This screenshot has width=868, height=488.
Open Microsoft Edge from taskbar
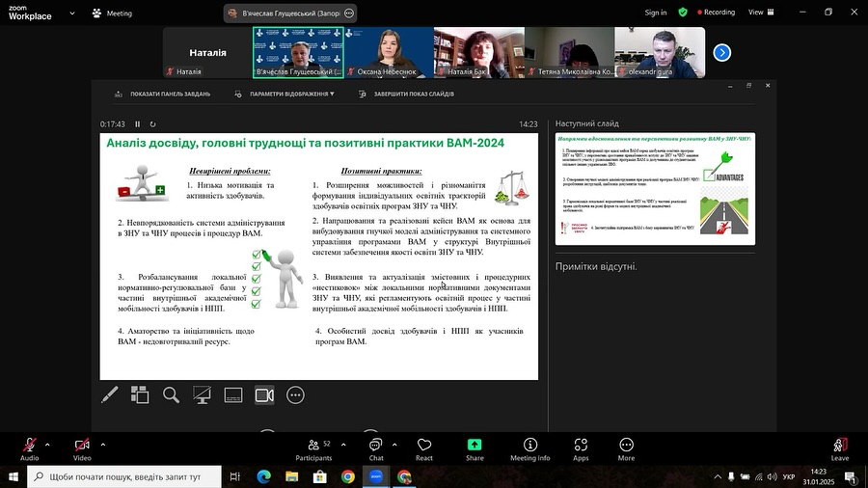pos(264,476)
